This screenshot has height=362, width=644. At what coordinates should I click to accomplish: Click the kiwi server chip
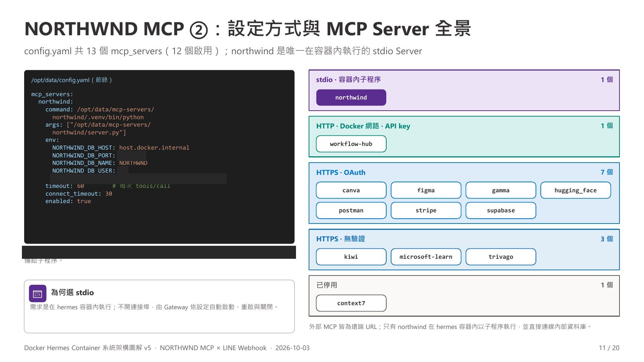click(x=351, y=257)
